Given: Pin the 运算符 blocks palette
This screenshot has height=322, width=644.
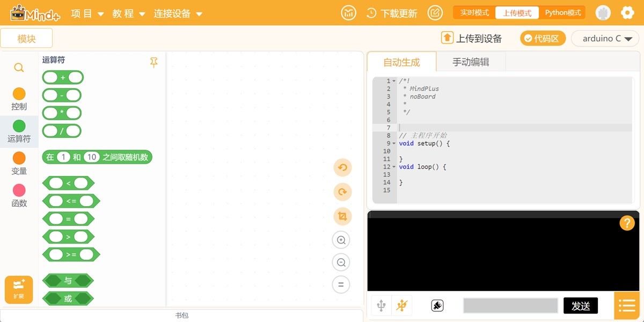Looking at the screenshot, I should [x=154, y=63].
